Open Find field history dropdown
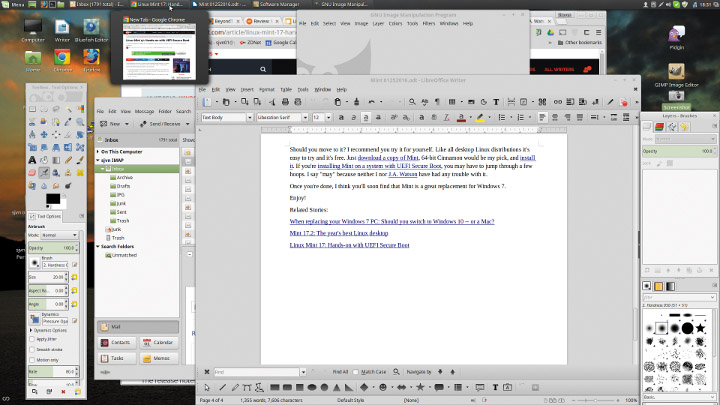Screen dimensions: 720x405 (x=303, y=372)
